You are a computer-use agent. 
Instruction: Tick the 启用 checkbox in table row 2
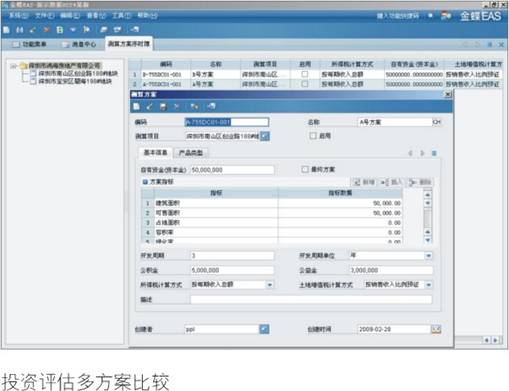(x=305, y=84)
